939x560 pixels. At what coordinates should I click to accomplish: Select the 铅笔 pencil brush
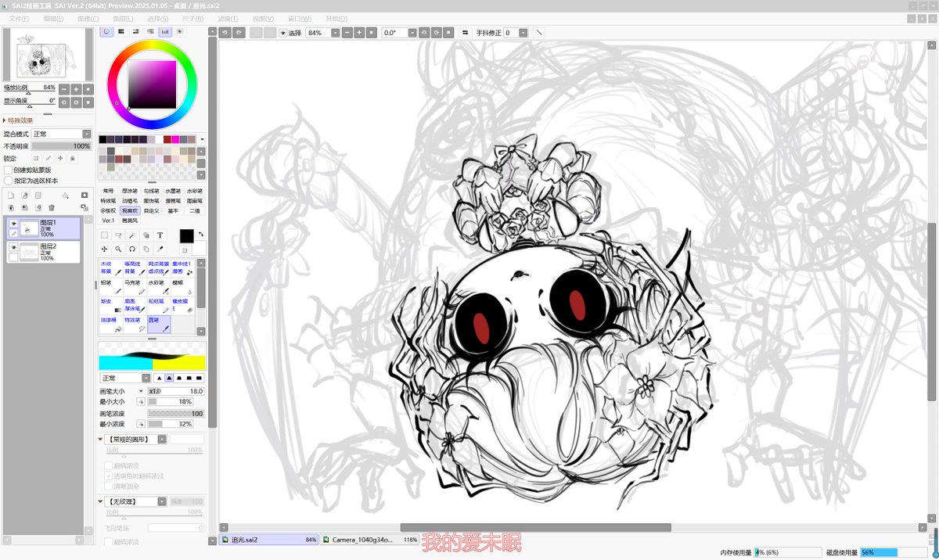110,287
